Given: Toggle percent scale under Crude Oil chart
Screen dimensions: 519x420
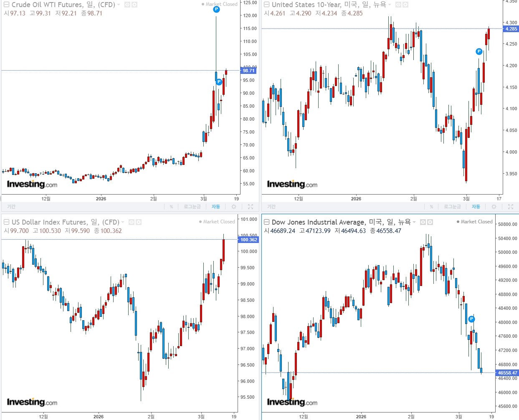Looking at the screenshot, I should (x=171, y=207).
